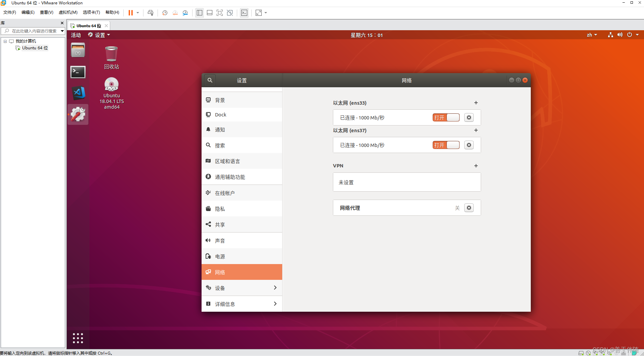The width and height of the screenshot is (644, 356).
Task: Open the 帮助(H) menu
Action: (x=112, y=12)
